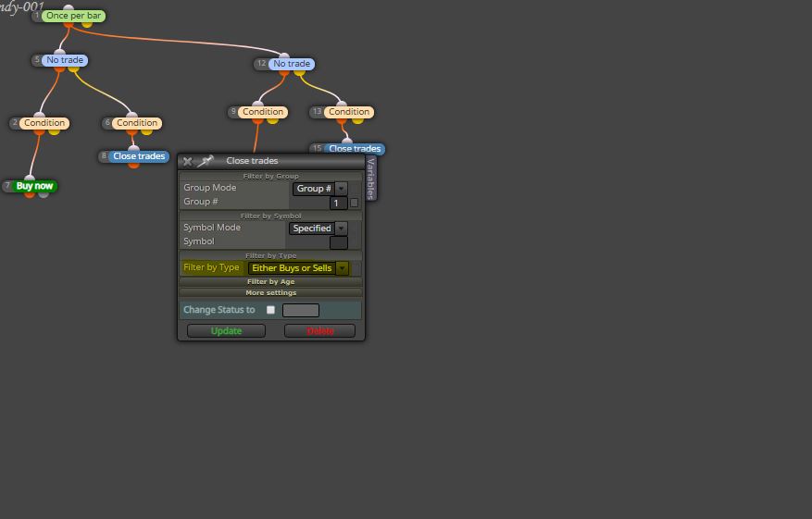Click the red Delete button
The width and height of the screenshot is (812, 519).
pyautogui.click(x=320, y=330)
